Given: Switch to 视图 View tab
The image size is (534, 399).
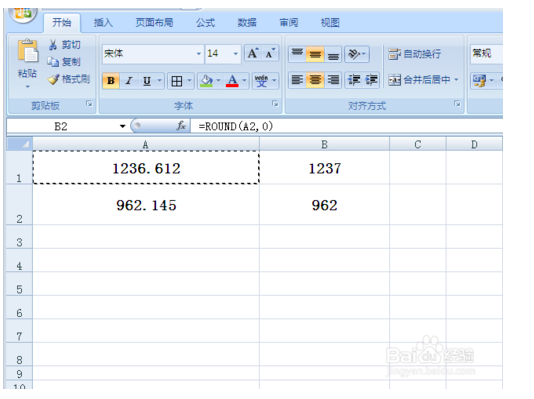Looking at the screenshot, I should pos(330,23).
